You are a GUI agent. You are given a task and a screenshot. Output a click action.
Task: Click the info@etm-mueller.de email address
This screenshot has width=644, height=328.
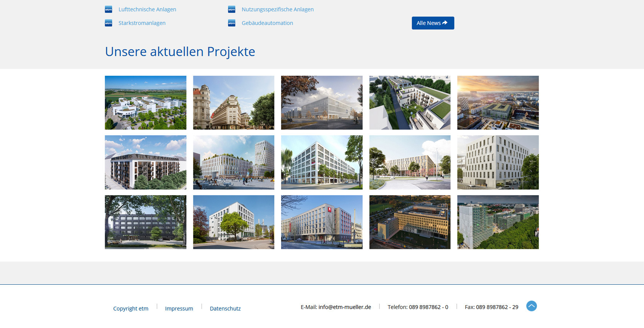coord(344,307)
